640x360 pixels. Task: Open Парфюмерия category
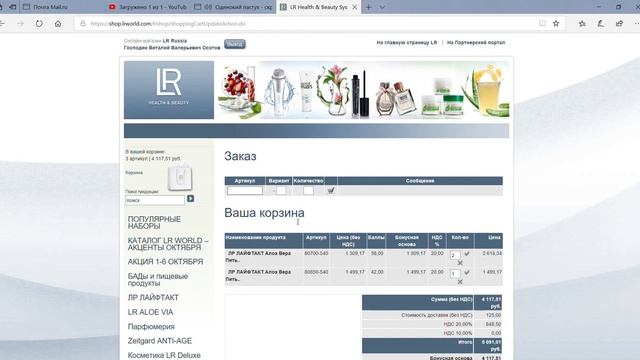[151, 327]
